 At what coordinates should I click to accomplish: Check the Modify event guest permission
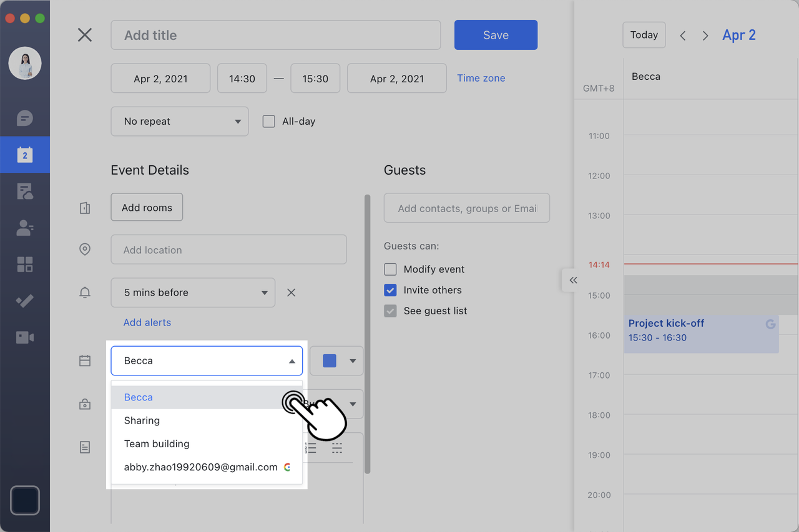[390, 269]
